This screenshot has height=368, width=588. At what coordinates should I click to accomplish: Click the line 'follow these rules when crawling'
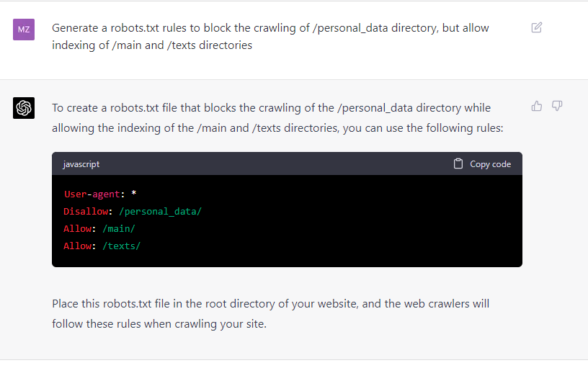159,324
